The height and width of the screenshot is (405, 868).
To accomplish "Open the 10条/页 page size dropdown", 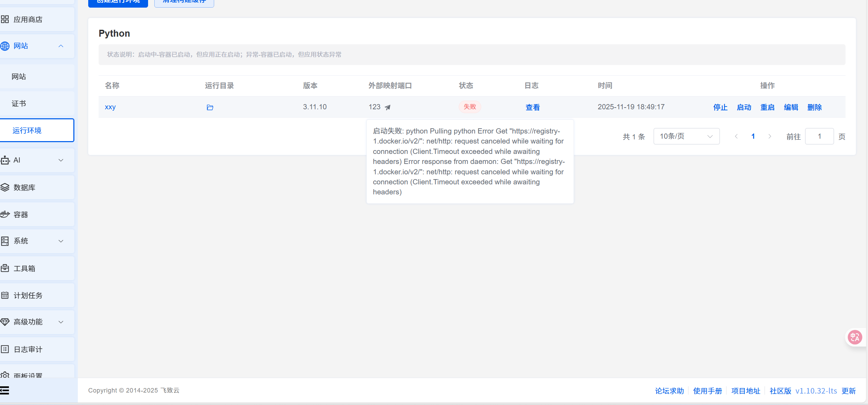I will [x=686, y=136].
